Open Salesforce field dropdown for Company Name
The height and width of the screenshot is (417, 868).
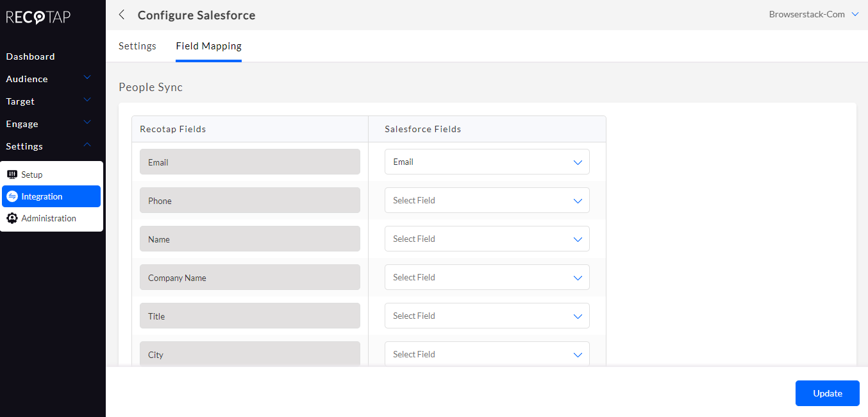(x=487, y=277)
